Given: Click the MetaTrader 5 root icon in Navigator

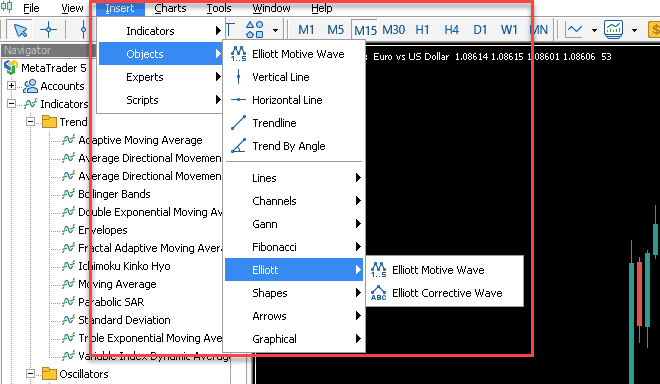Looking at the screenshot, I should click(x=11, y=67).
